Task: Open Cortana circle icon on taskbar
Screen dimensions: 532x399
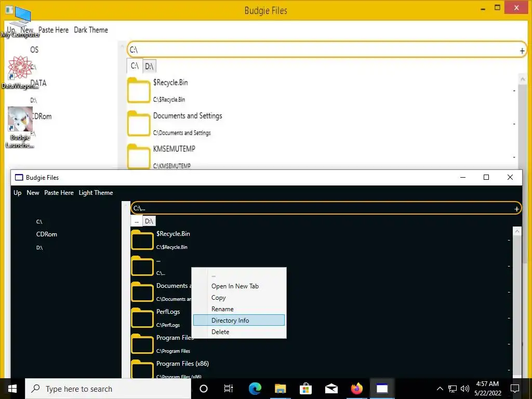Action: point(204,389)
